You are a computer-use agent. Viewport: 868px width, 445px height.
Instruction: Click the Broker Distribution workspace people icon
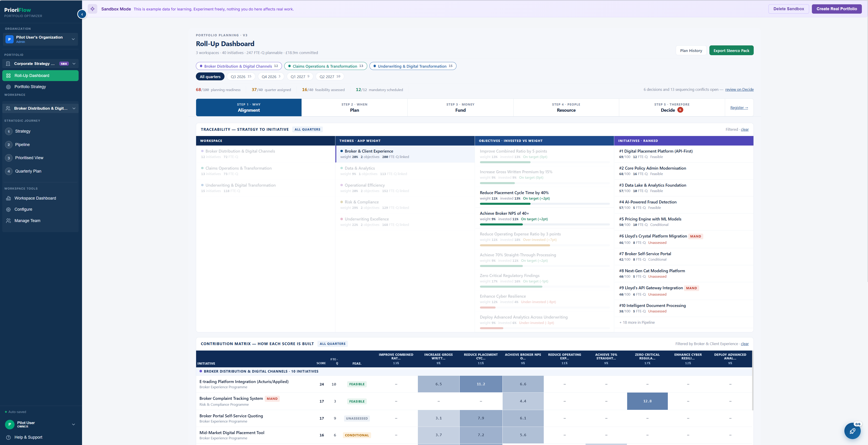(x=8, y=108)
